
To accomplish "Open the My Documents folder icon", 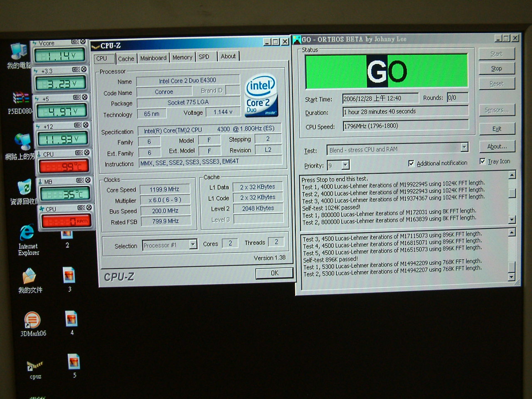I will click(29, 276).
